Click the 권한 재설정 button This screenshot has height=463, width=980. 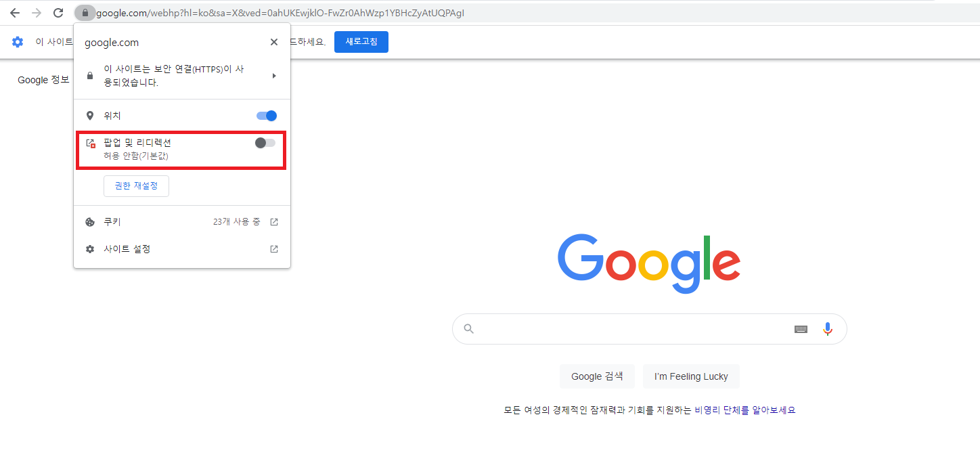[136, 186]
